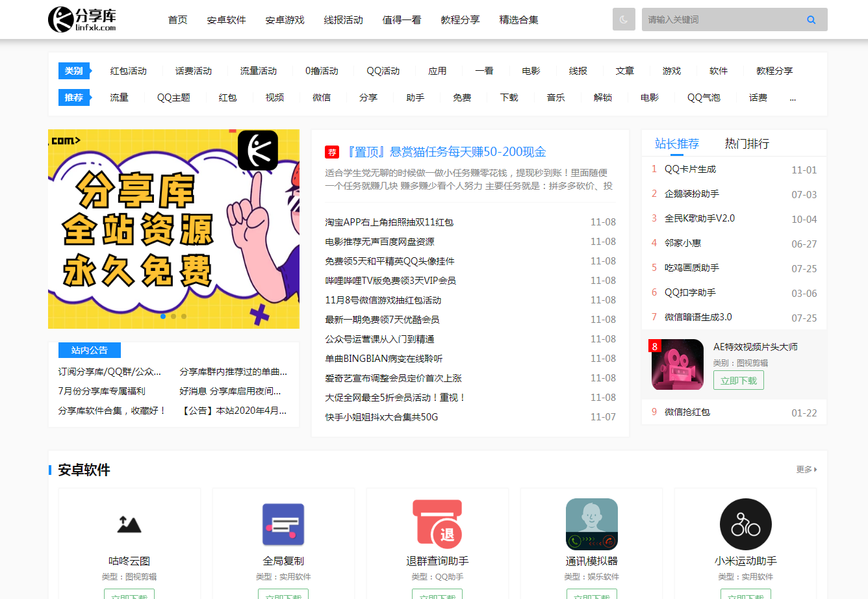Toggle dark mode with the moon icon
The height and width of the screenshot is (599, 868).
tap(623, 19)
